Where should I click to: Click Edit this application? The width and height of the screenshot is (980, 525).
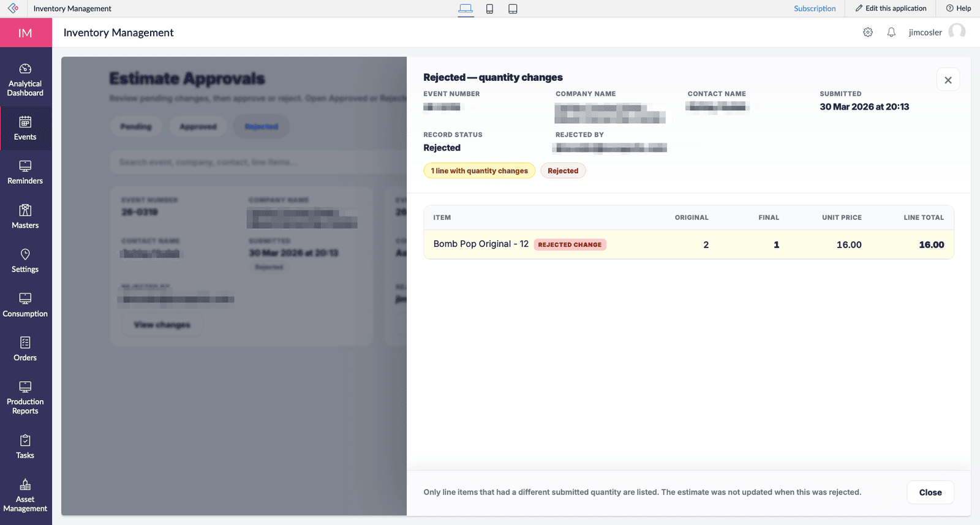pos(891,9)
